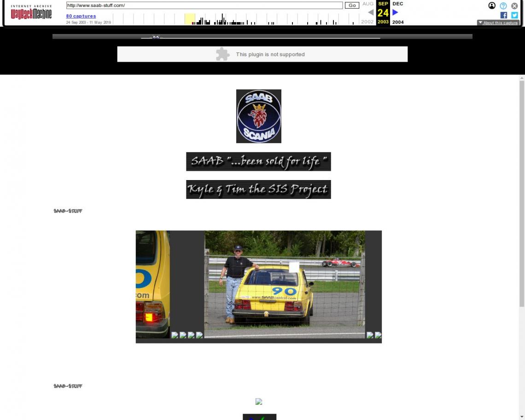Click the broken image below second SAAB-STUFF heading
Screen dimensions: 525x420
[258, 402]
